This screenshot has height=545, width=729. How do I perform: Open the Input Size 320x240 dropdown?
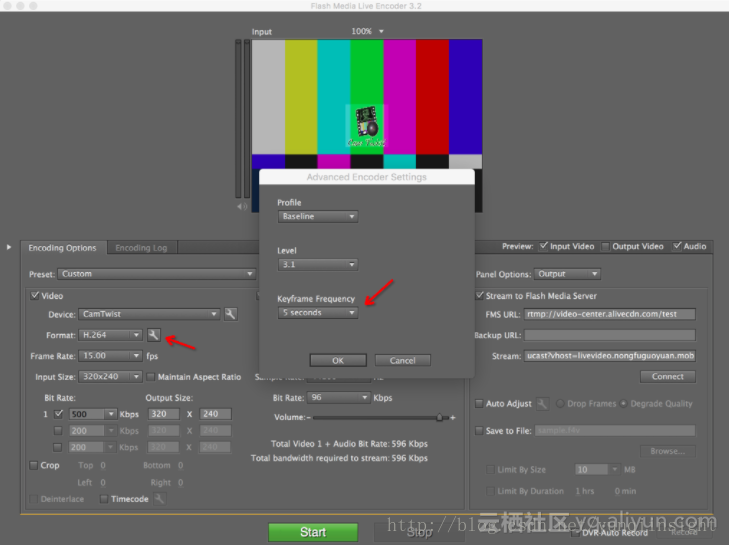tap(110, 377)
